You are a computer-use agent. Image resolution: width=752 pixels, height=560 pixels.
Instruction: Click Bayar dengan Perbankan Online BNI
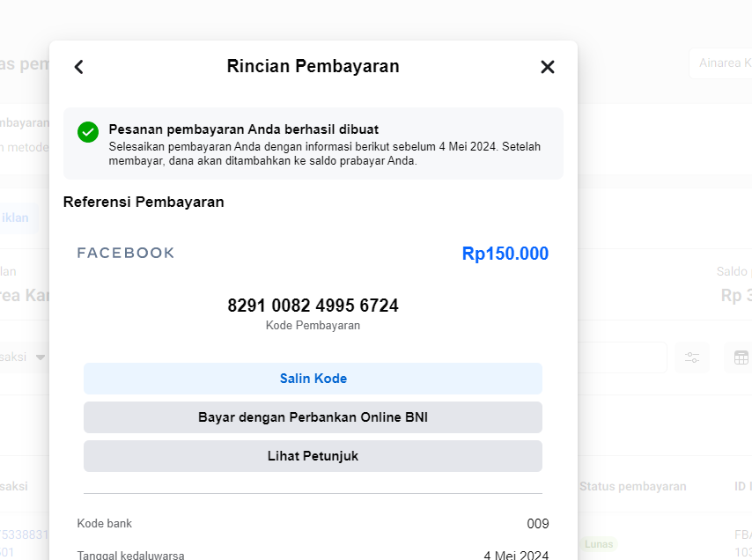[313, 417]
